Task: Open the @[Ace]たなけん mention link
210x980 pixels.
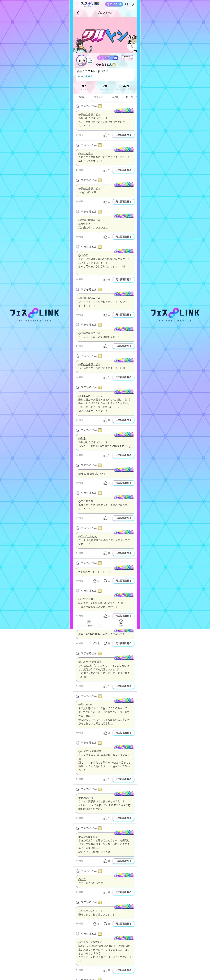Action: tap(88, 537)
